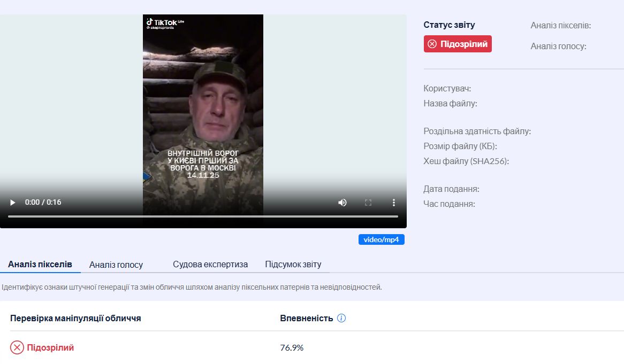Click the blue video/mp4 file type badge

tap(381, 239)
